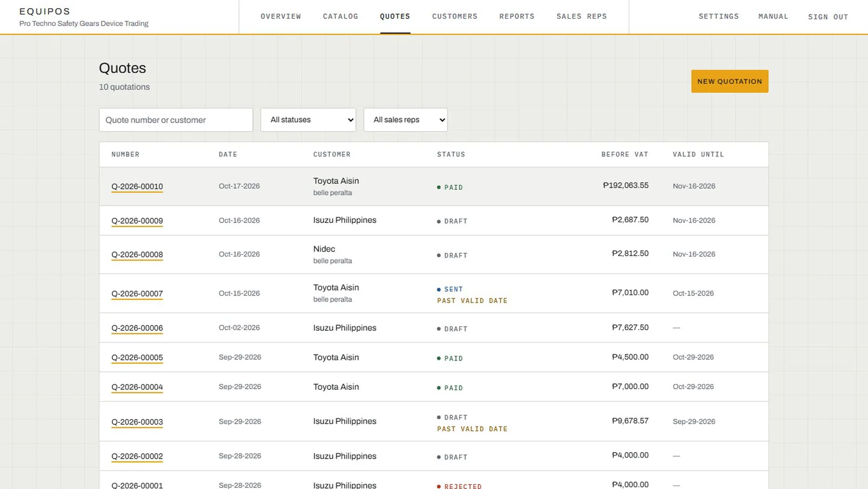Open quote Q-2026-00007

coord(137,293)
